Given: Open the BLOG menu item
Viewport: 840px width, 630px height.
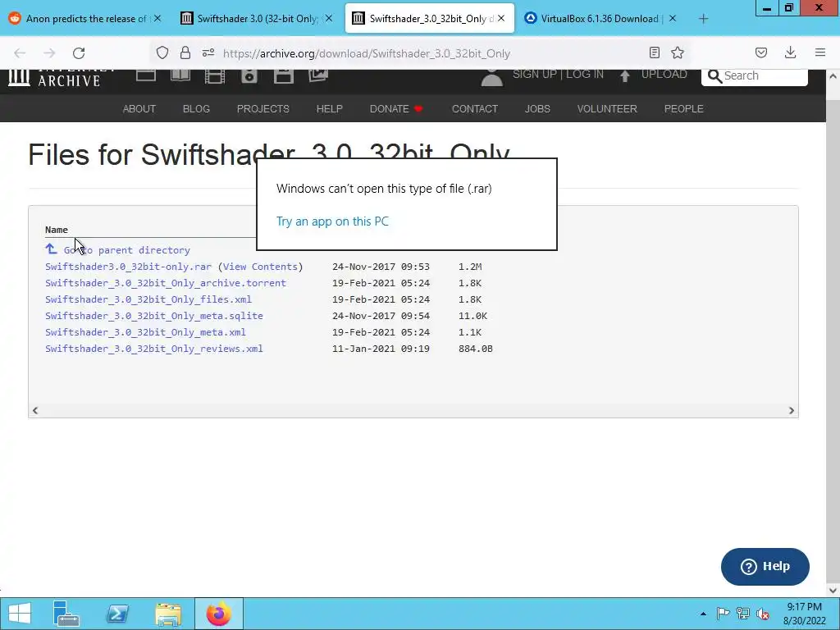Looking at the screenshot, I should pyautogui.click(x=196, y=109).
